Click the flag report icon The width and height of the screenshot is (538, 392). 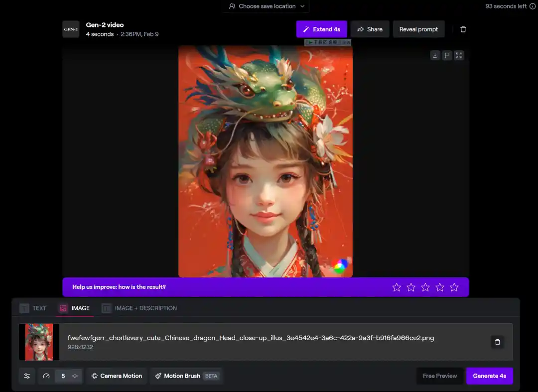[447, 55]
